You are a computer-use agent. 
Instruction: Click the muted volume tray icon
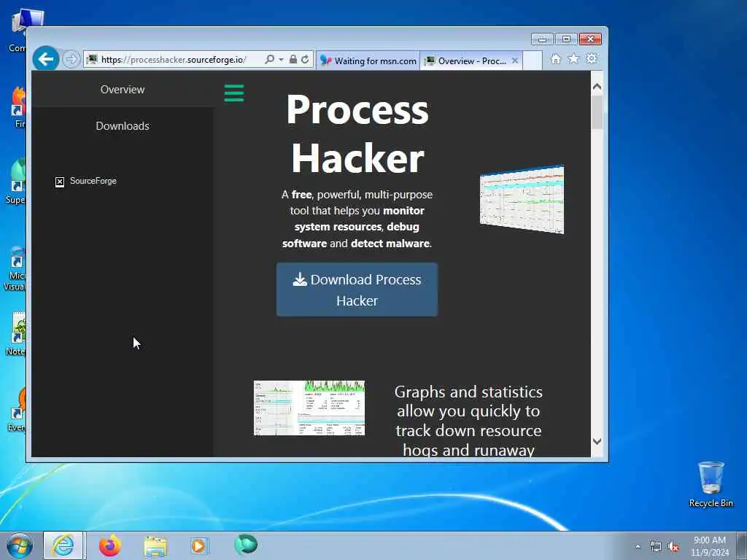(673, 547)
